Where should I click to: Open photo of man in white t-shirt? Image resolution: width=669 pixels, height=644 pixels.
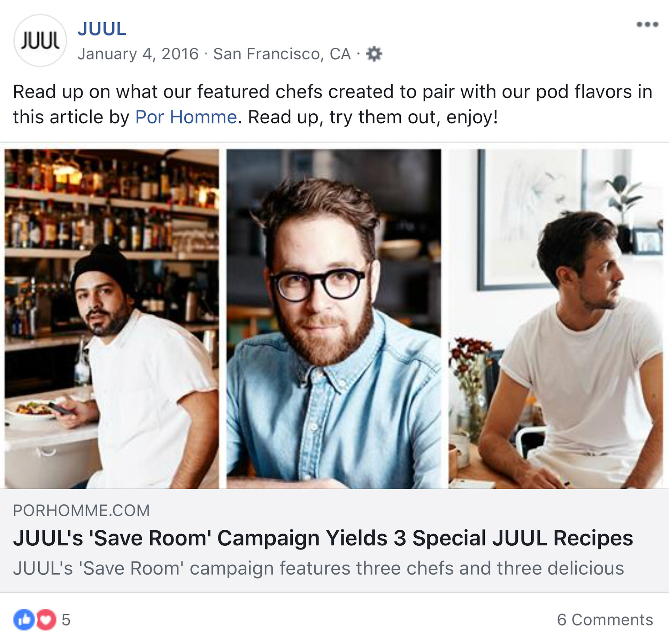click(x=555, y=319)
